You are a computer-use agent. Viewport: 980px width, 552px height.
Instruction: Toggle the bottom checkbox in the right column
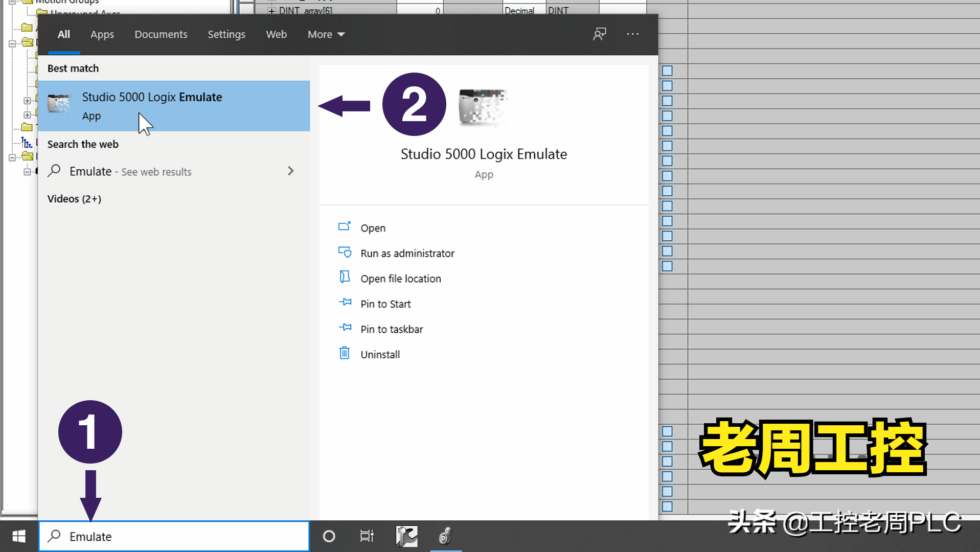[667, 507]
